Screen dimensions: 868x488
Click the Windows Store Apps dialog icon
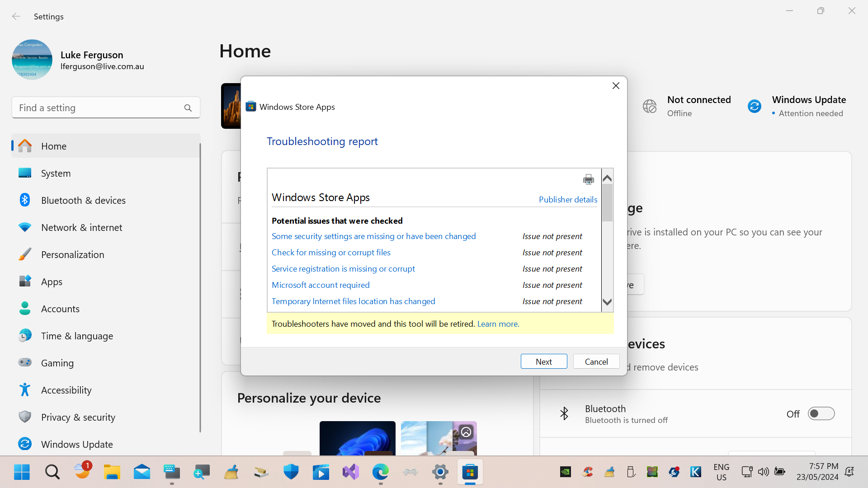[251, 107]
